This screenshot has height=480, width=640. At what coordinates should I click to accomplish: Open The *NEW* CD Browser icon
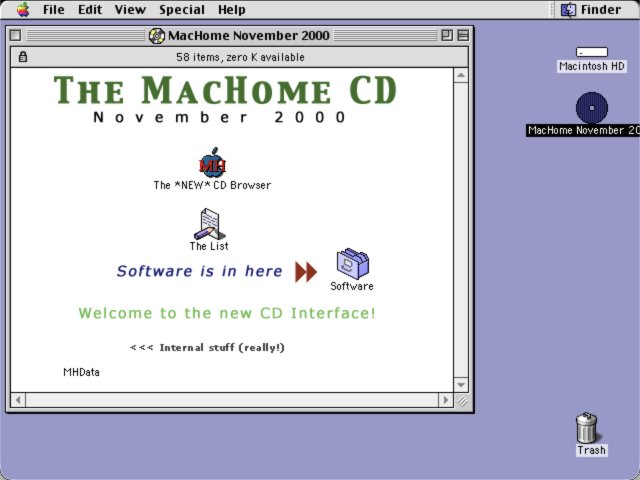point(212,163)
